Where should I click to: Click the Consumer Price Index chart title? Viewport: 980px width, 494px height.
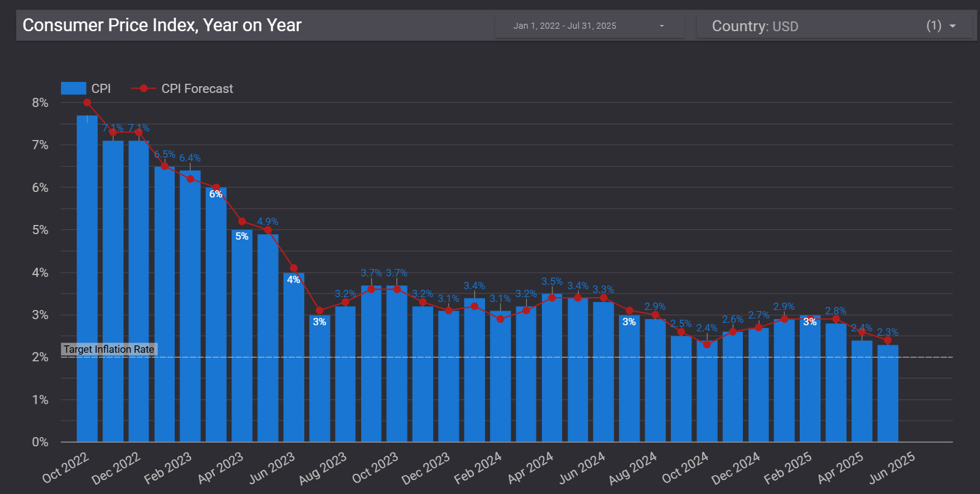coord(162,25)
